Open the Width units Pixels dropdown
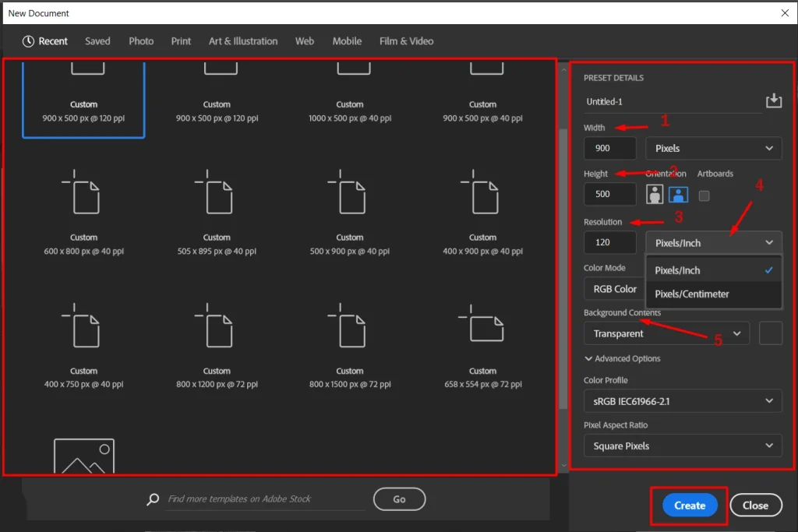Image resolution: width=798 pixels, height=532 pixels. [x=714, y=148]
